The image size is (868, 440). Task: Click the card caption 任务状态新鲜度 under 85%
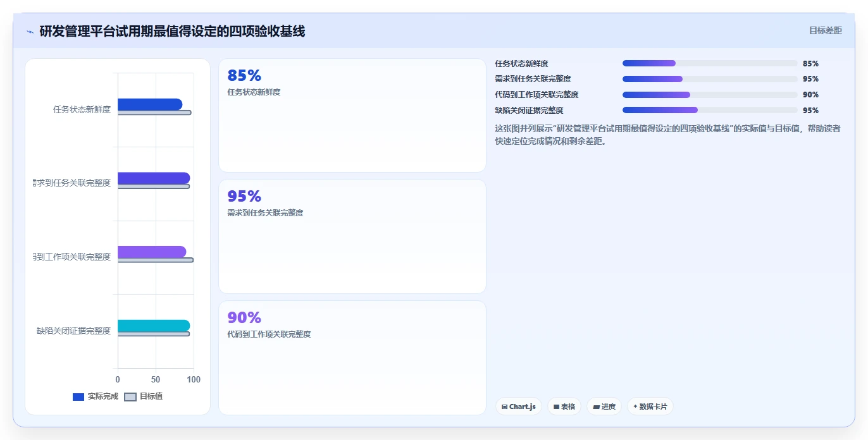(x=254, y=92)
